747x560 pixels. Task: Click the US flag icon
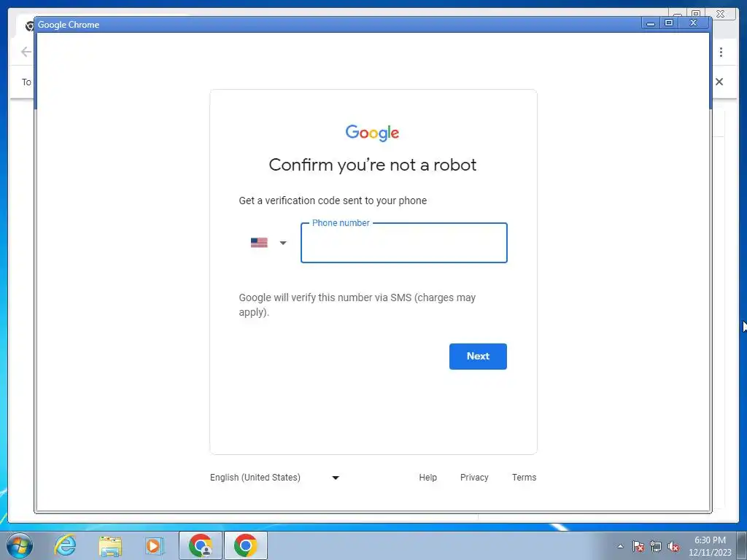point(259,243)
